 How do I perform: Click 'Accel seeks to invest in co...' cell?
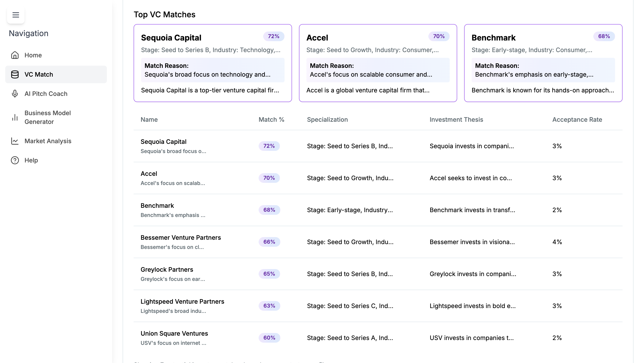click(471, 178)
